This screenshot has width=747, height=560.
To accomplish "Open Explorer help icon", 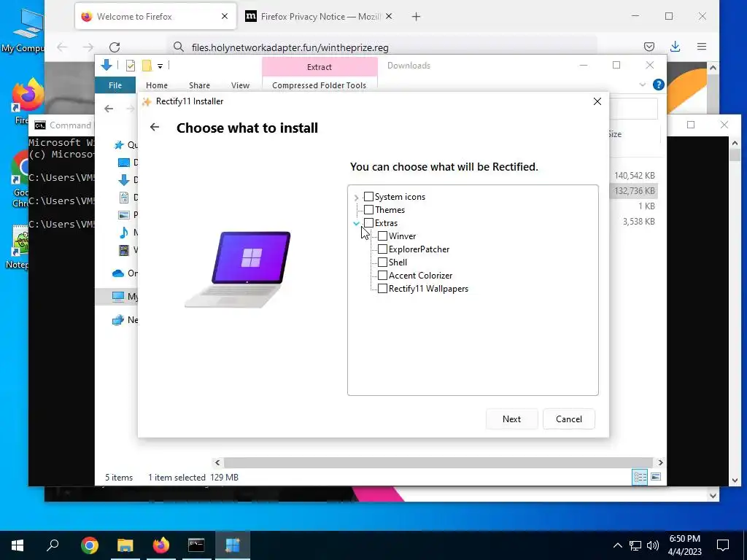I will 659,85.
